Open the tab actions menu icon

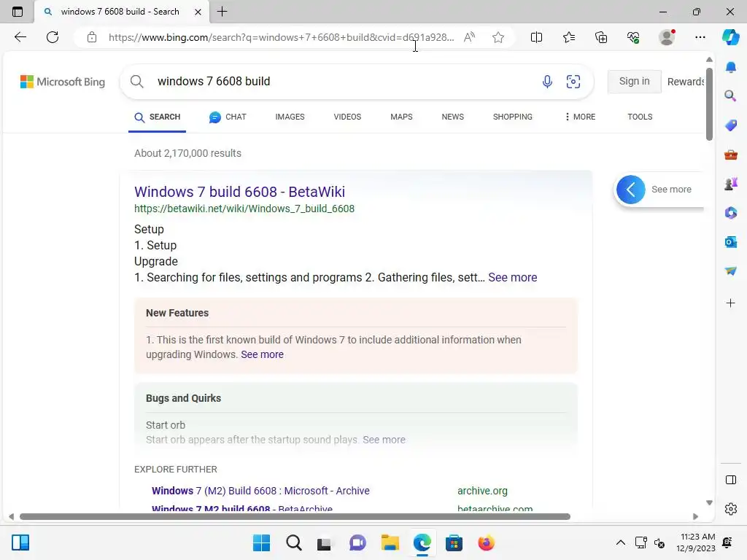pyautogui.click(x=18, y=12)
